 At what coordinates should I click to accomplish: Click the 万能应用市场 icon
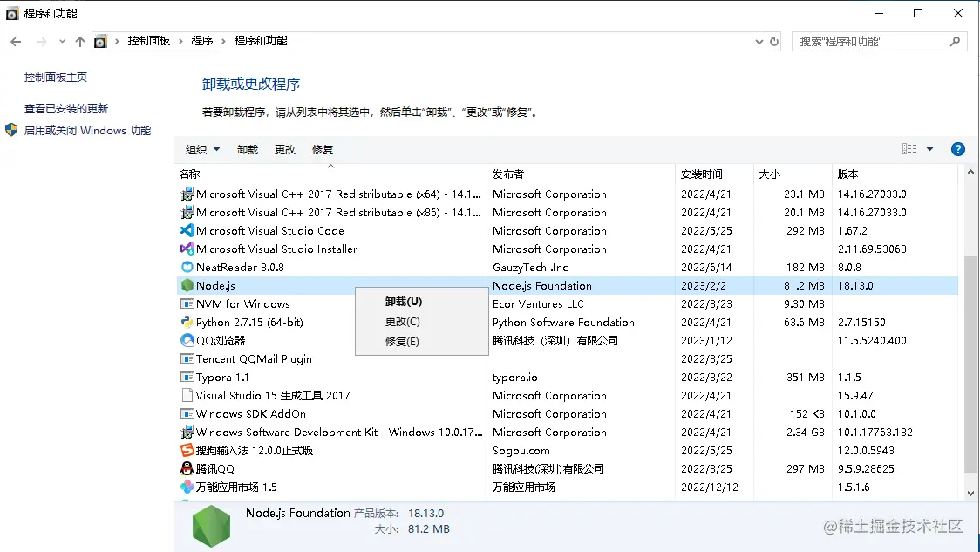[x=187, y=487]
